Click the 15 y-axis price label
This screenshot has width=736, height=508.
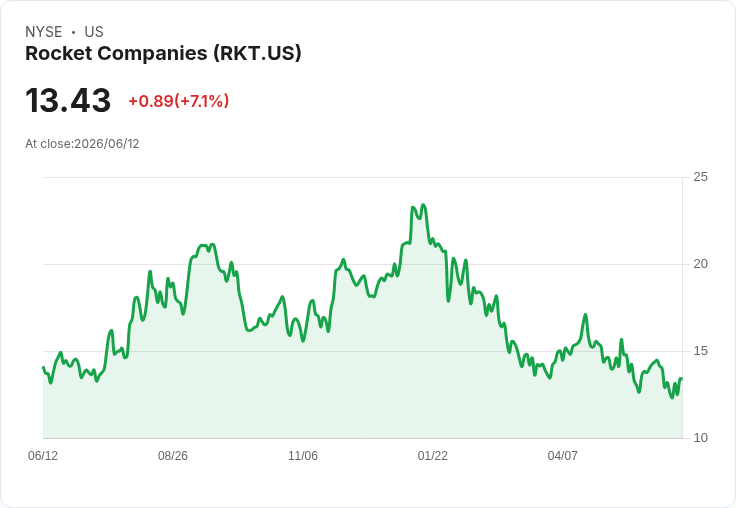pyautogui.click(x=700, y=351)
